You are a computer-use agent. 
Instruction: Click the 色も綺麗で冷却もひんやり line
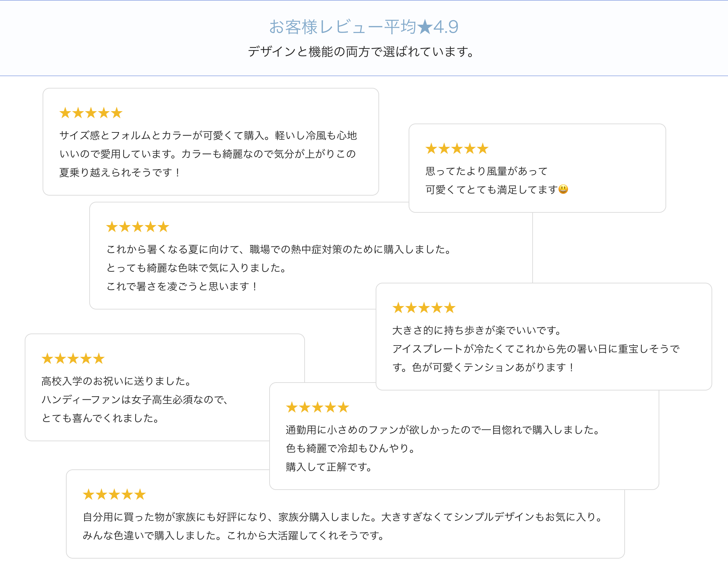(351, 448)
